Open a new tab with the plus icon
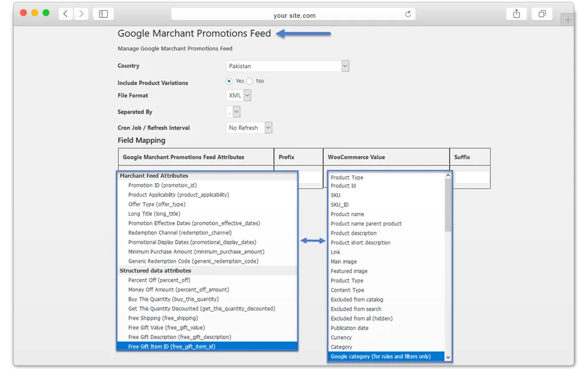This screenshot has width=588, height=369. [x=568, y=20]
